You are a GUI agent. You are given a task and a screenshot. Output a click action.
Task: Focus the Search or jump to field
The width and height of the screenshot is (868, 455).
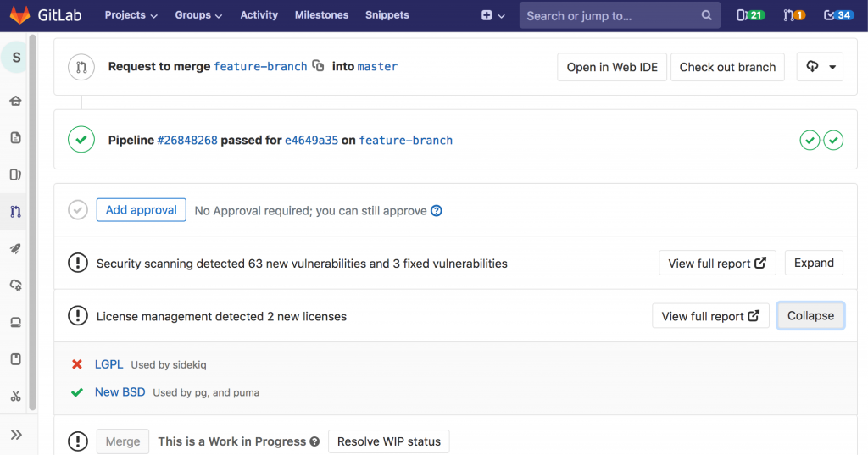tap(610, 15)
